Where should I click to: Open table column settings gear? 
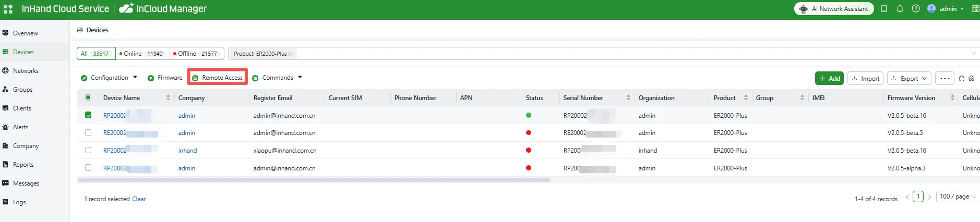click(x=972, y=79)
